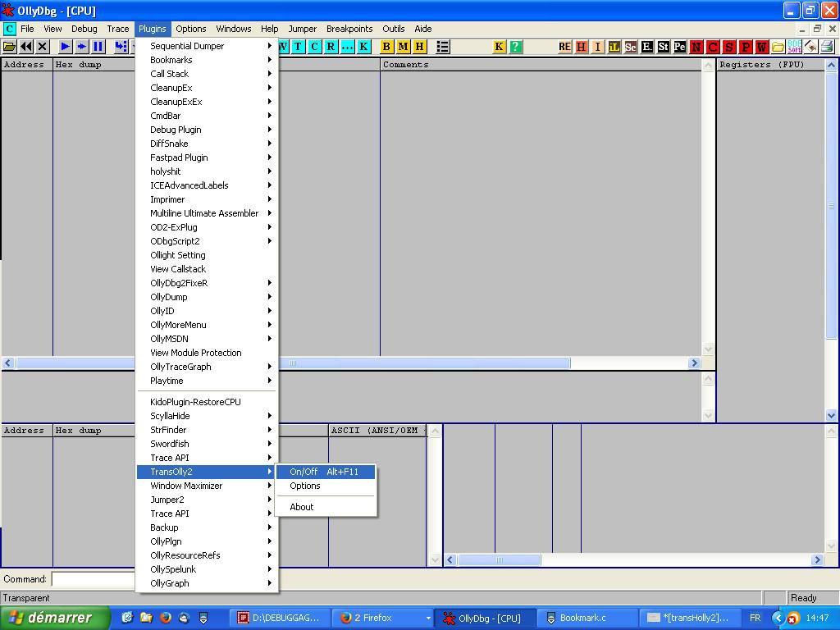840x630 pixels.
Task: Select View Module Protection entry
Action: point(206,353)
